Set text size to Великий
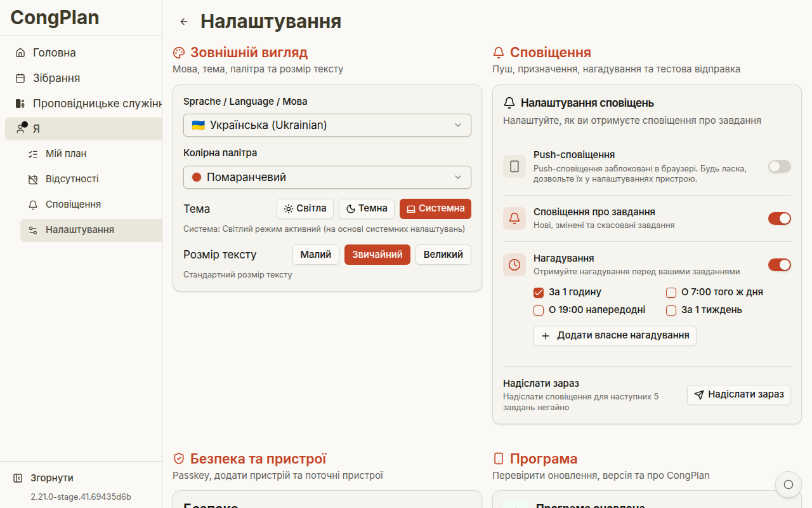 (x=443, y=255)
